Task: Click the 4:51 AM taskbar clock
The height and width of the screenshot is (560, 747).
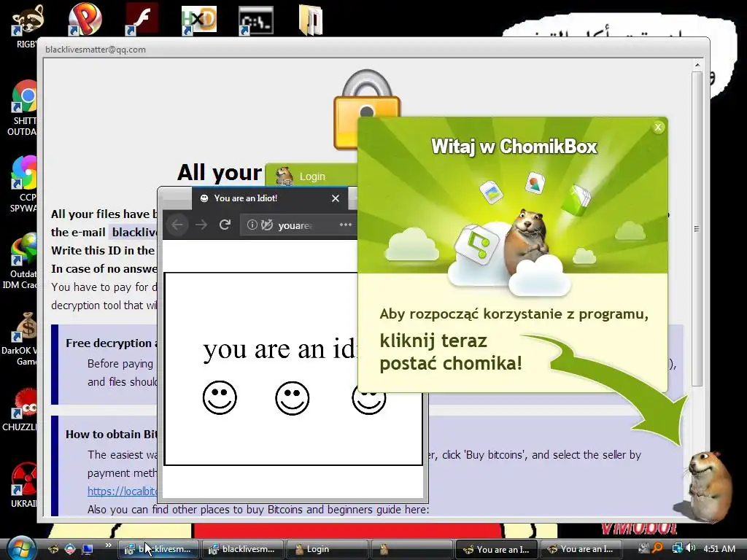Action: click(x=719, y=548)
